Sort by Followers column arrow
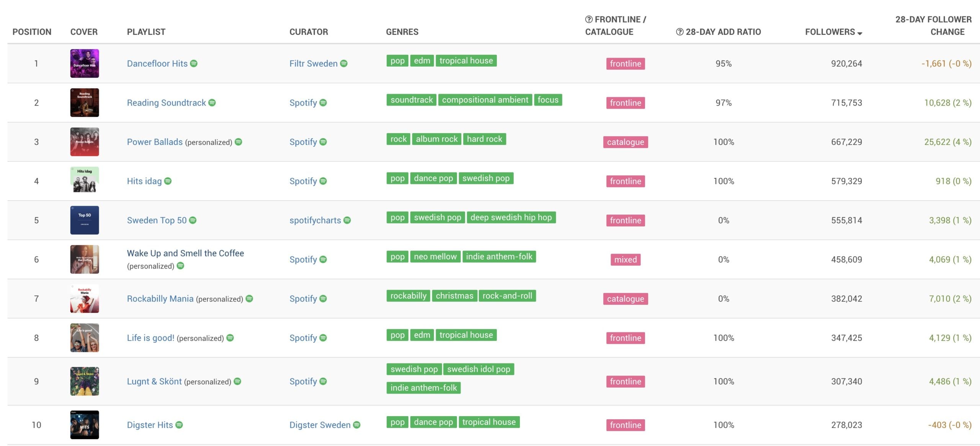This screenshot has width=980, height=446. (x=860, y=34)
